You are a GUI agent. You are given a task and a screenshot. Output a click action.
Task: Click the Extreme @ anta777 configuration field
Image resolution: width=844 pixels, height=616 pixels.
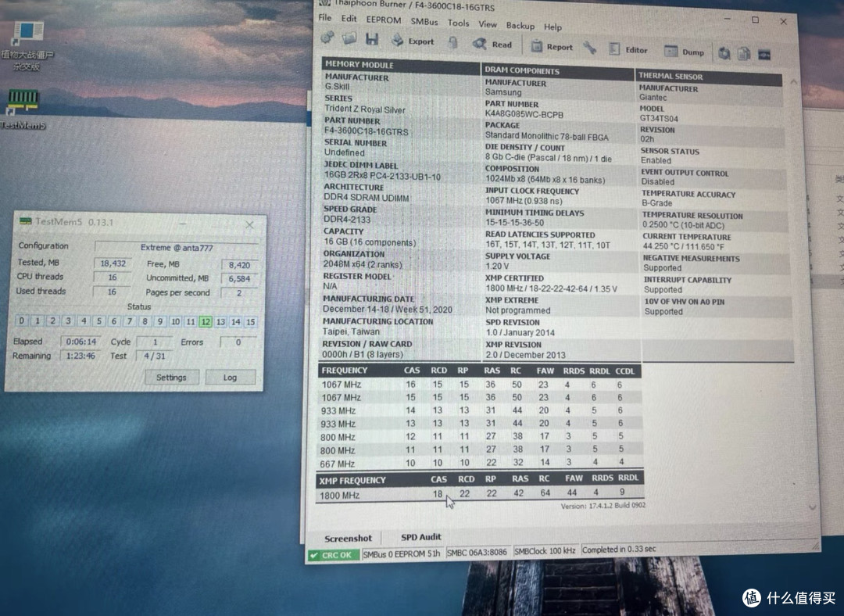point(177,247)
